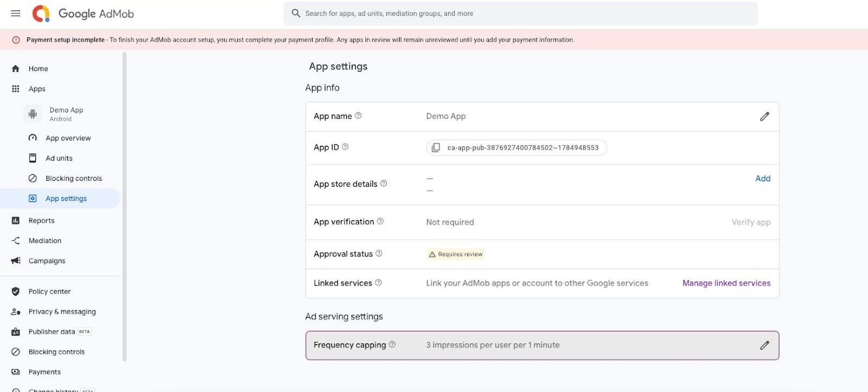
Task: Click the Approval status help icon
Action: [379, 254]
